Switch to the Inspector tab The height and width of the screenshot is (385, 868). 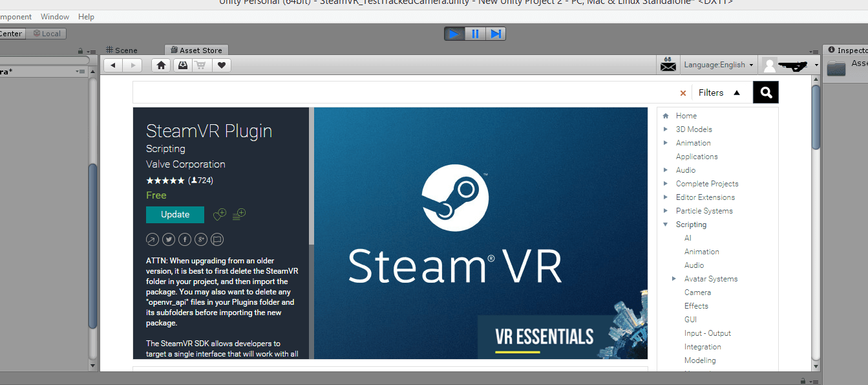coord(846,50)
